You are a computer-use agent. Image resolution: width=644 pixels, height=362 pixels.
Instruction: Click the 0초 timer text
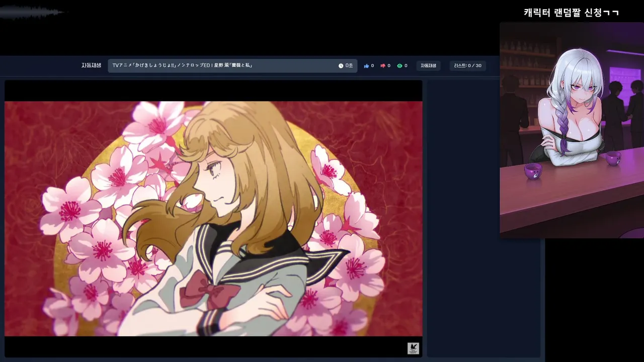[x=349, y=66]
